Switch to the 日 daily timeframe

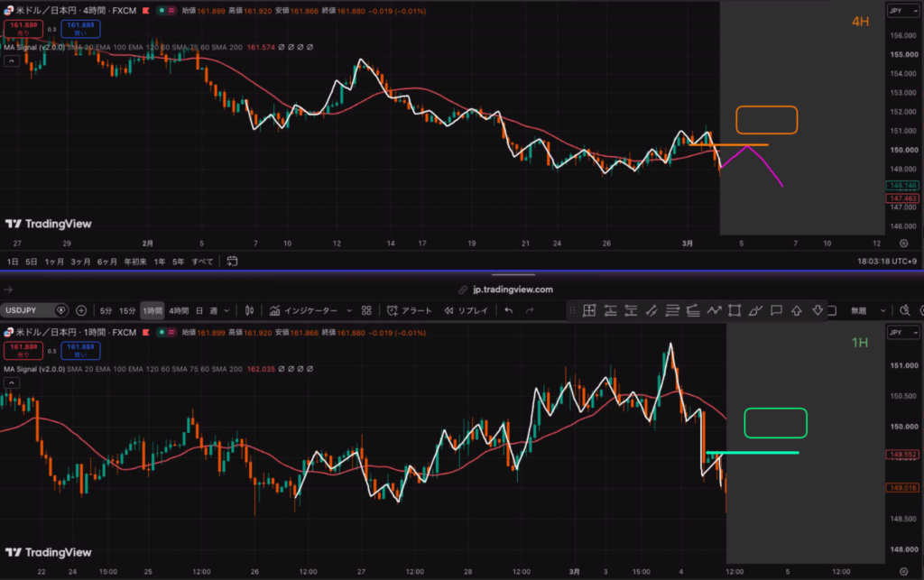199,310
